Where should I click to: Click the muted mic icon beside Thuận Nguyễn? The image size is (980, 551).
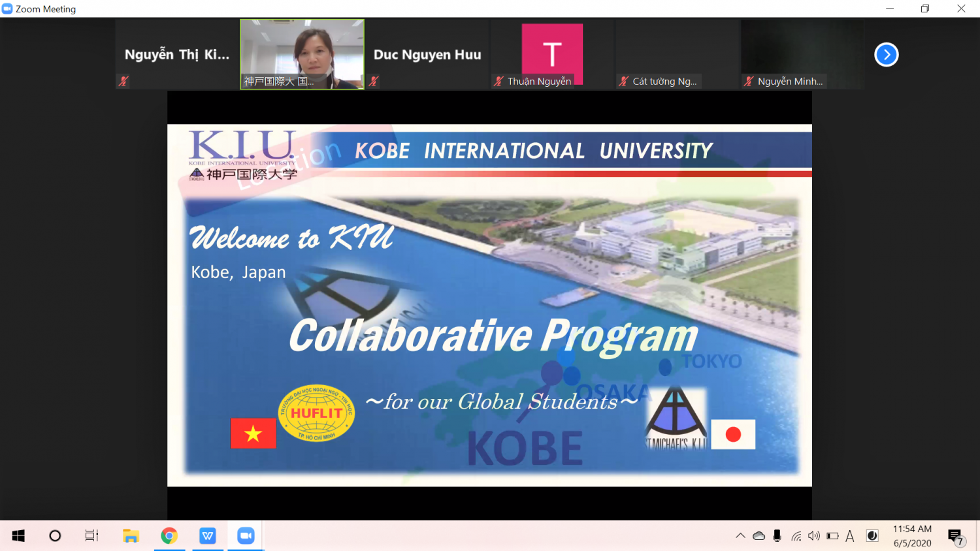click(x=498, y=81)
